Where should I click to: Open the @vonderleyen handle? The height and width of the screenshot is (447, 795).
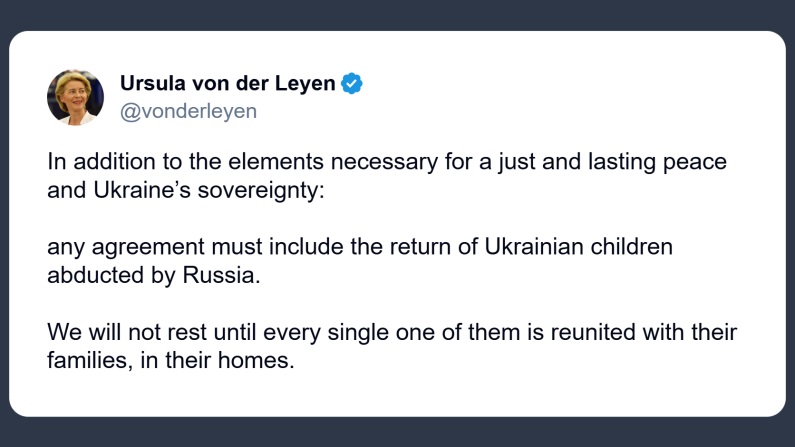pyautogui.click(x=188, y=112)
